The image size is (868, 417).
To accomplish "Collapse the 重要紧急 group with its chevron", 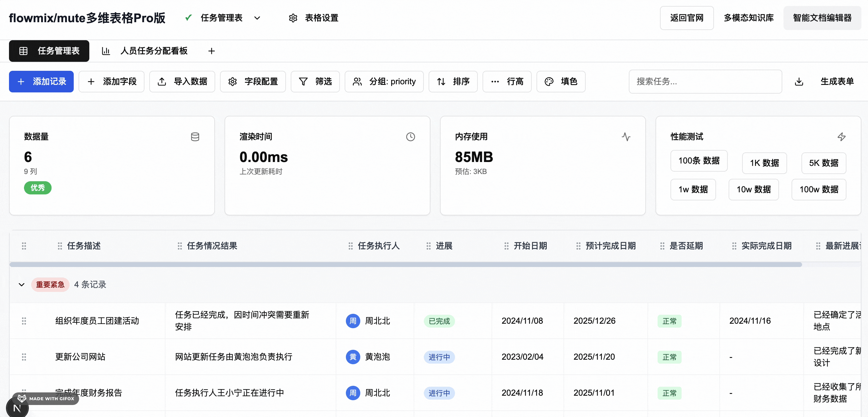I will [x=22, y=285].
